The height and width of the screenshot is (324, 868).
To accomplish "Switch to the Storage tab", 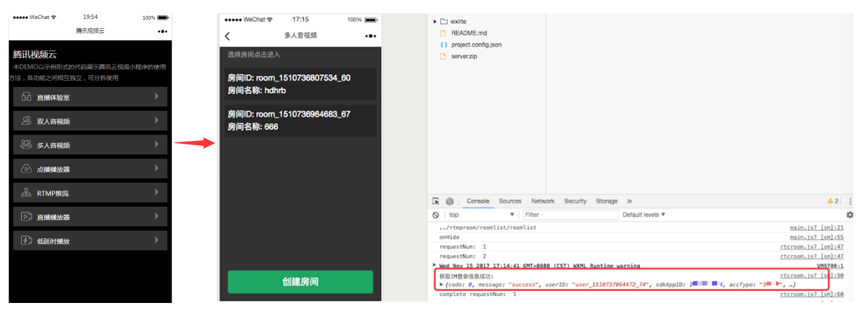I will 607,201.
